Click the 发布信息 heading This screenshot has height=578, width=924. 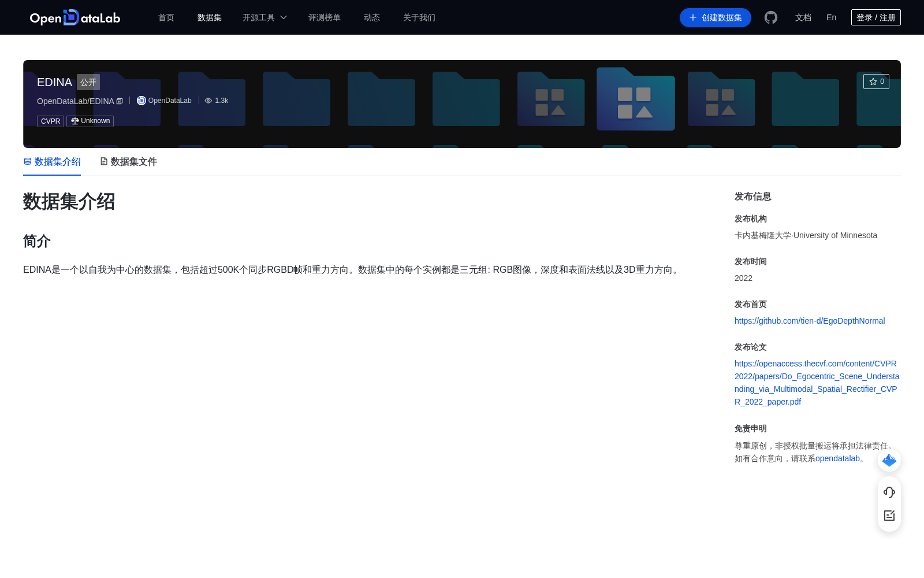pos(753,197)
